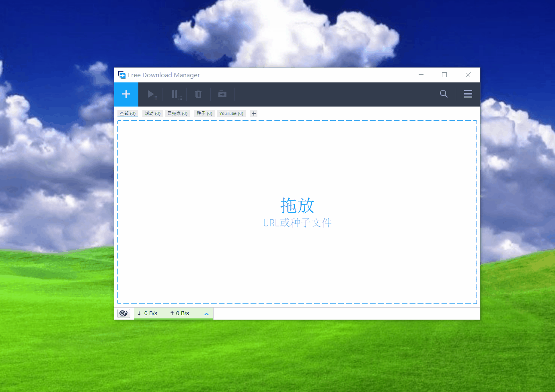Select the 全部 (0) filter tab
Image resolution: width=555 pixels, height=392 pixels.
[127, 113]
